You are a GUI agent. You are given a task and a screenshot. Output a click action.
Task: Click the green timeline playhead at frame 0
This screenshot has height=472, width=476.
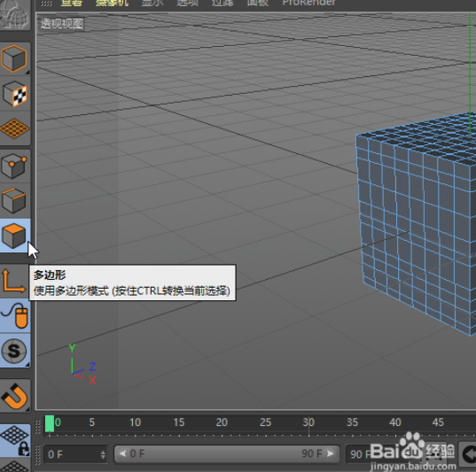tap(50, 423)
